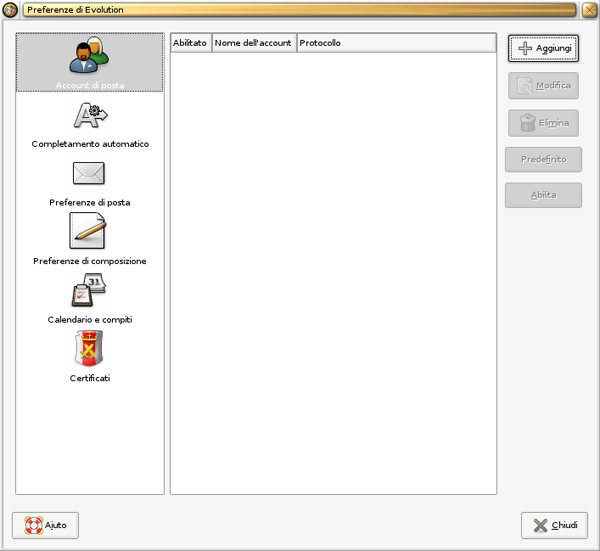Sort by the Abilitato column header
This screenshot has width=600, height=551.
(x=191, y=43)
